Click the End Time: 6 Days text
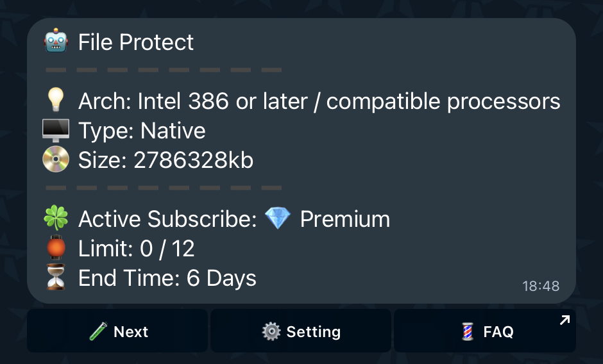Viewport: 603px width, 364px height. pos(167,278)
